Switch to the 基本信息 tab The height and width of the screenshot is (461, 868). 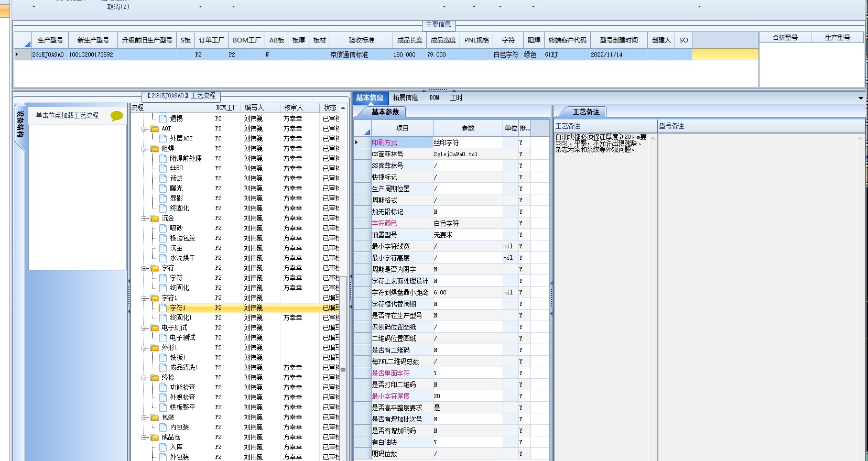tap(370, 97)
